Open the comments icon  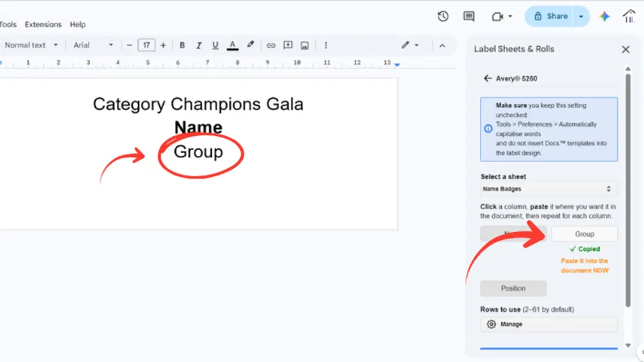click(x=469, y=16)
